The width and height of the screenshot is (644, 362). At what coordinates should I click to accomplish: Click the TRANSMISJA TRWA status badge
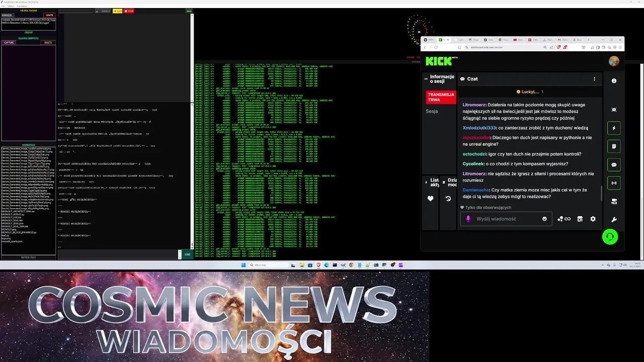coord(441,97)
